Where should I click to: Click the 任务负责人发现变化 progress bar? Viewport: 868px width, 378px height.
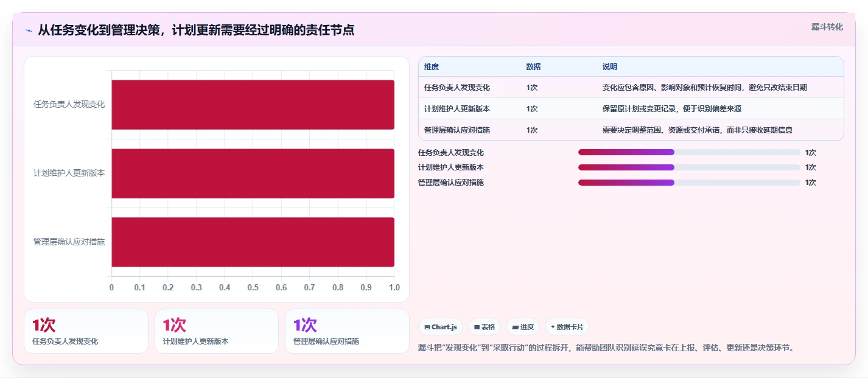689,152
